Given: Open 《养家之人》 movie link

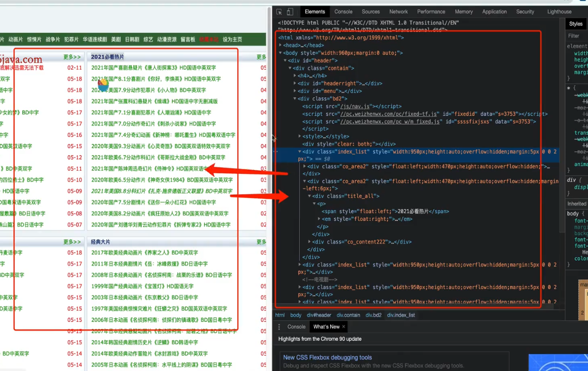Looking at the screenshot, I should tap(145, 253).
